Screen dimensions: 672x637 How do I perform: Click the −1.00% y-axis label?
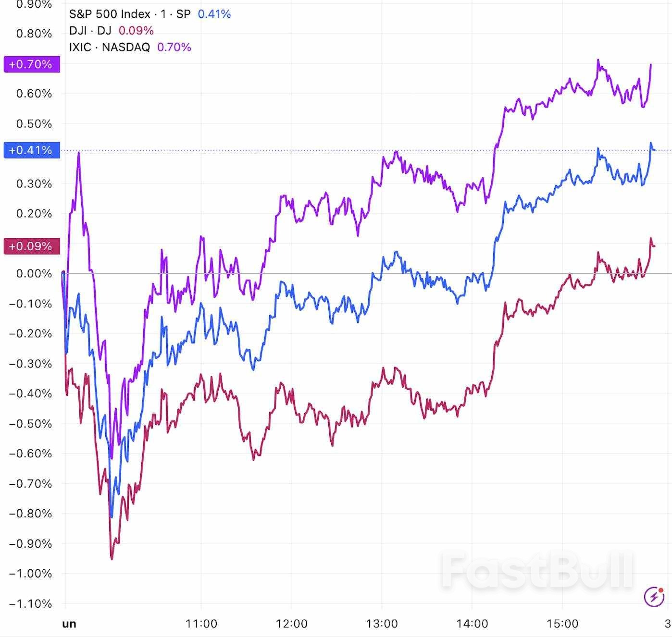(x=30, y=574)
